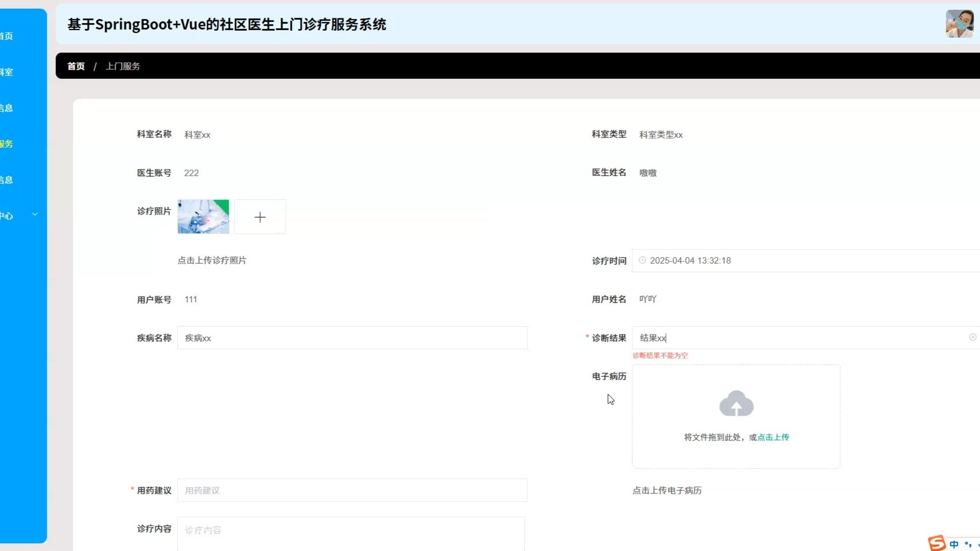Expand the sidebar 中心 submenu chevron
Image resolution: width=980 pixels, height=551 pixels.
pyautogui.click(x=35, y=214)
